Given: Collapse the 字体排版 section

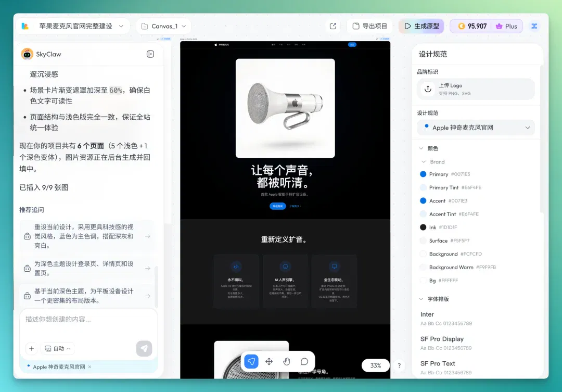Looking at the screenshot, I should click(421, 299).
